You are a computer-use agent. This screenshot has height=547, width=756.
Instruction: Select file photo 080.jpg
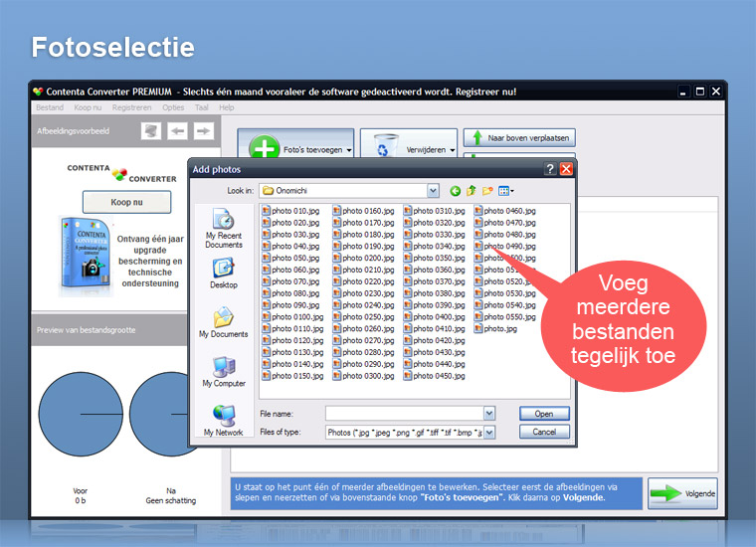(290, 293)
